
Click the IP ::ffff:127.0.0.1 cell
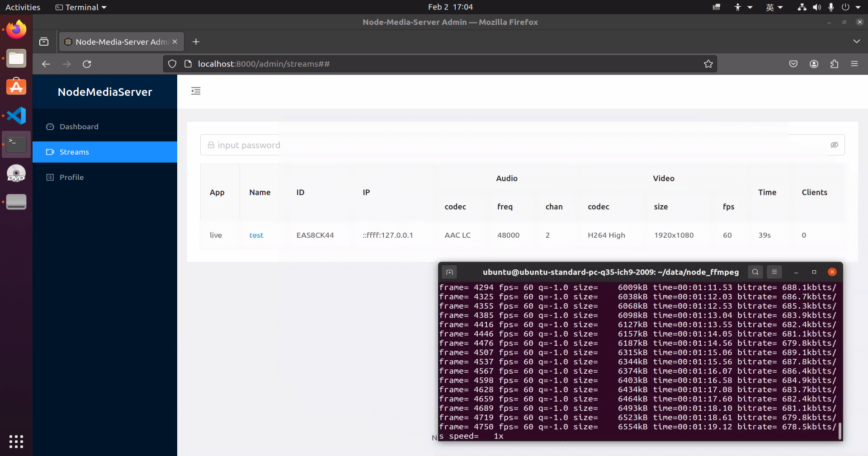point(388,235)
